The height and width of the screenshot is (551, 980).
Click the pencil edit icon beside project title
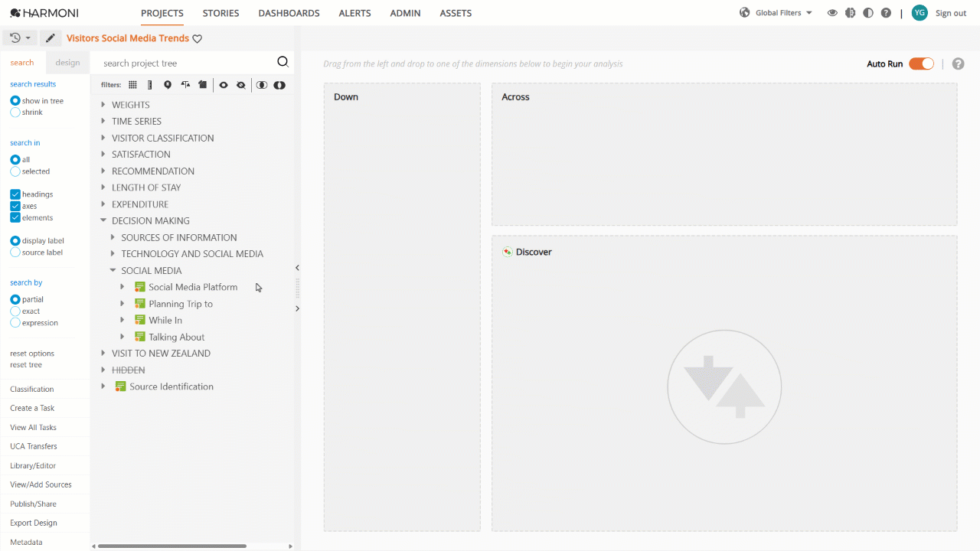[x=51, y=38]
